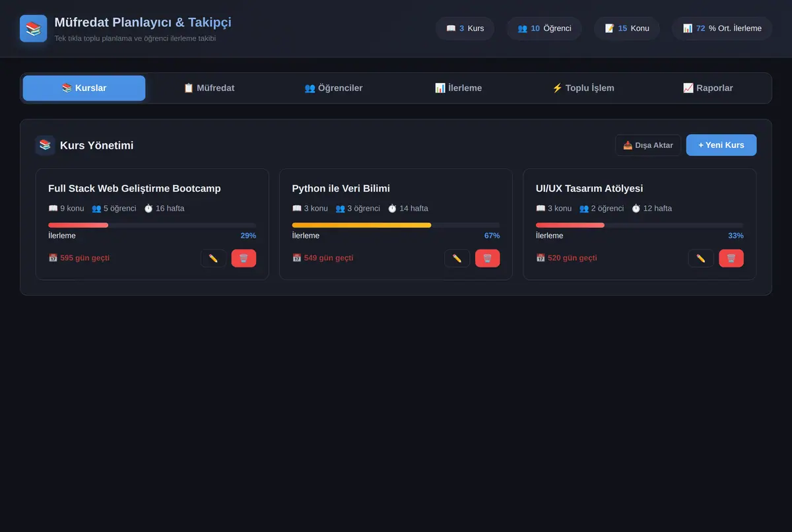Add a course with Yeni Kurs

pyautogui.click(x=721, y=145)
